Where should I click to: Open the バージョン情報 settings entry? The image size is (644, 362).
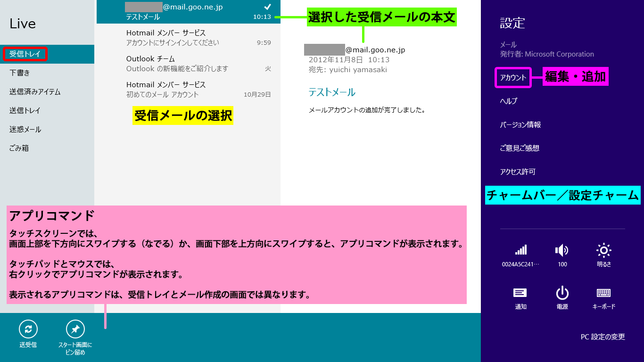point(520,125)
